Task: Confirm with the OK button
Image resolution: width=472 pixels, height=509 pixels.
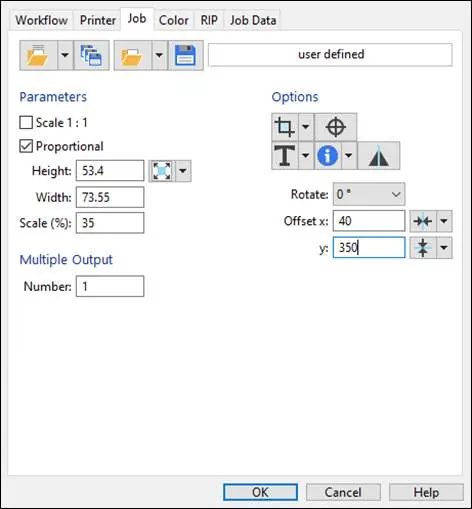Action: click(x=260, y=492)
